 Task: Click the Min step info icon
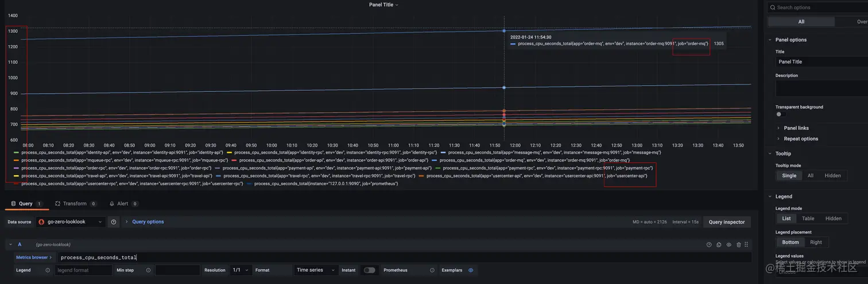pos(148,270)
